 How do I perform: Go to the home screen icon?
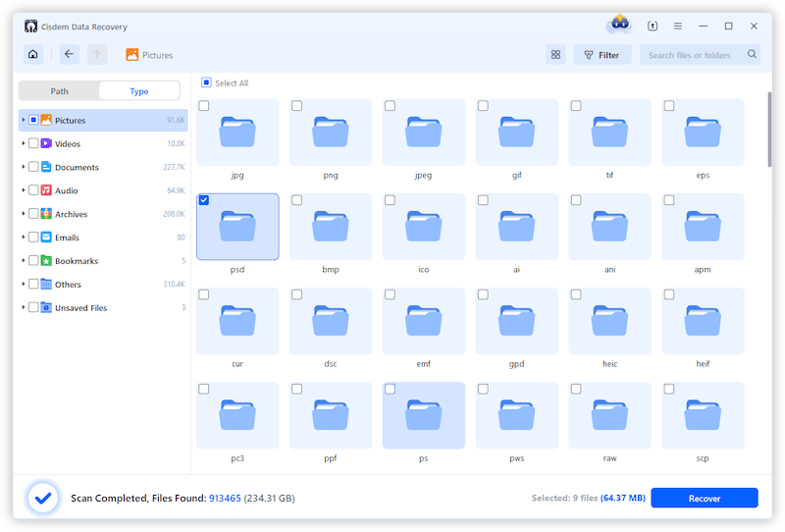coord(33,55)
